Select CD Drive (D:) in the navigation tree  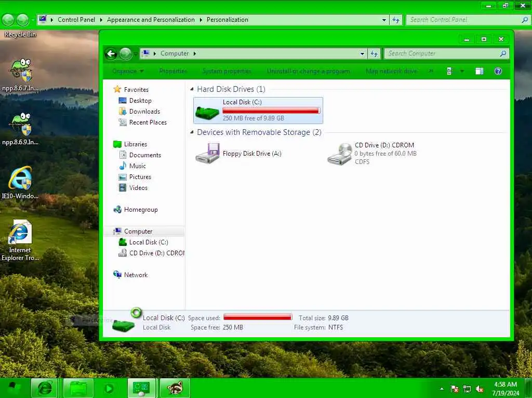click(156, 253)
